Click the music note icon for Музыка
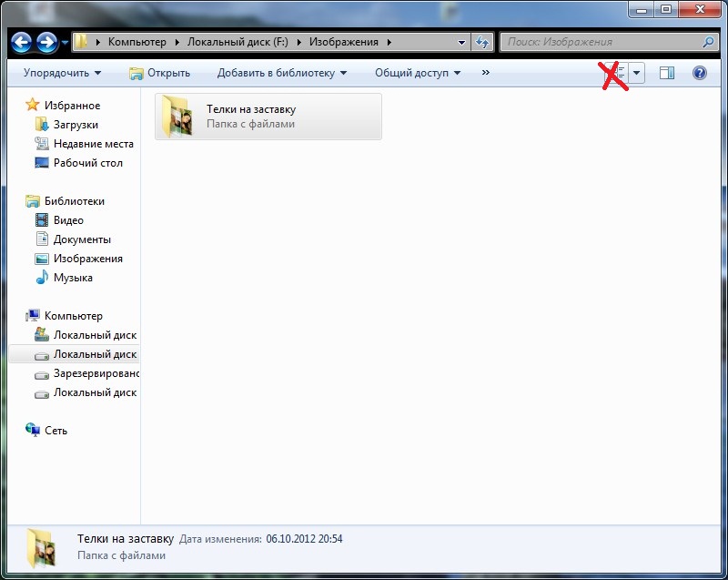 pos(42,277)
